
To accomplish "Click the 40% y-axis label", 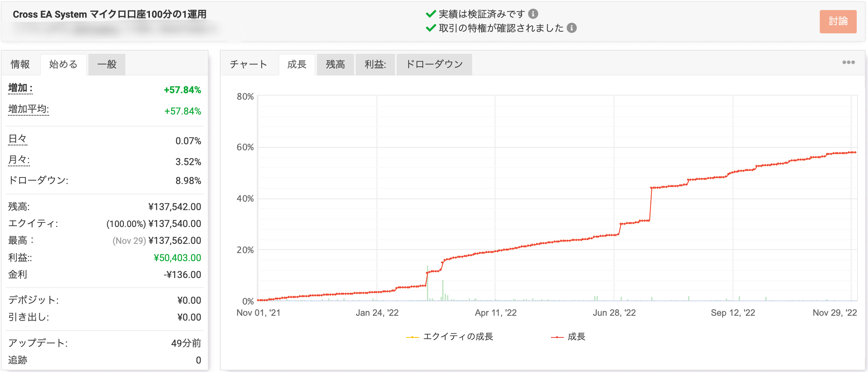I will pyautogui.click(x=245, y=199).
